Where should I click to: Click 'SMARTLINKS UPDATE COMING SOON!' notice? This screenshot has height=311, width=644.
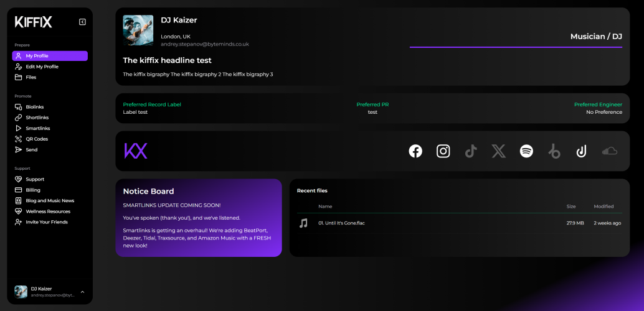[x=172, y=205]
